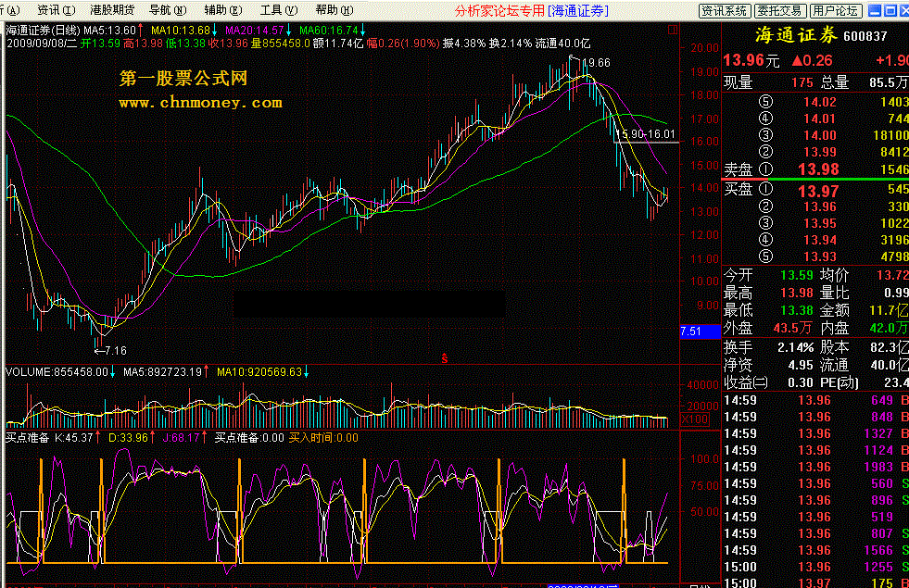
Task: Open the 港股期货 menu
Action: pos(112,10)
